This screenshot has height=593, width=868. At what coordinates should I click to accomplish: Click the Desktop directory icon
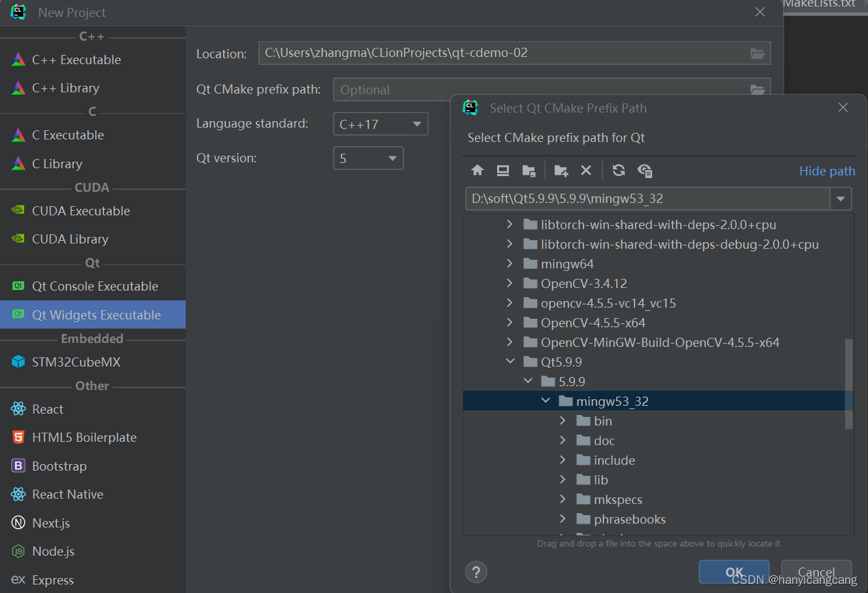502,170
